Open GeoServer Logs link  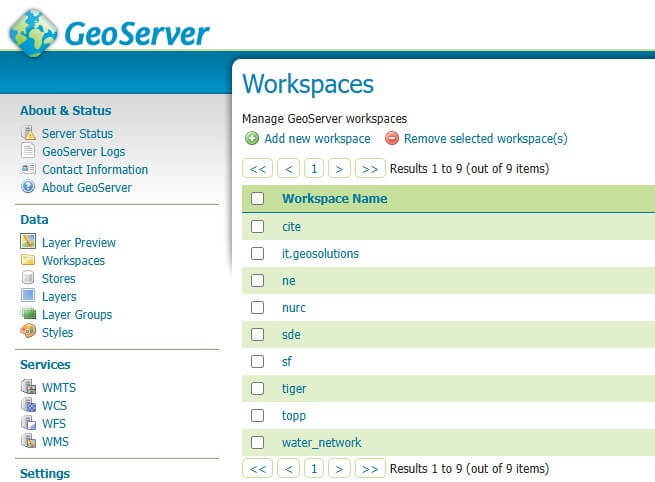click(84, 152)
